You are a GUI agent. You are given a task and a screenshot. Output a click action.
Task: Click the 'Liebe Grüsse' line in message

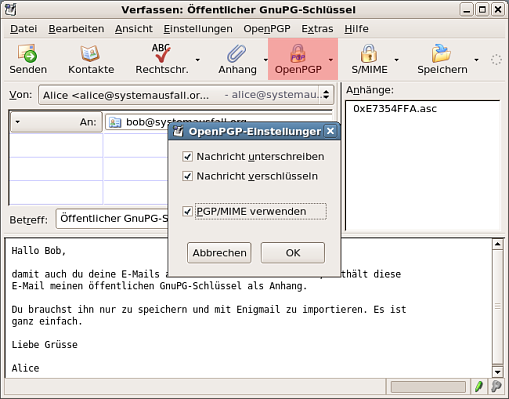pos(44,344)
